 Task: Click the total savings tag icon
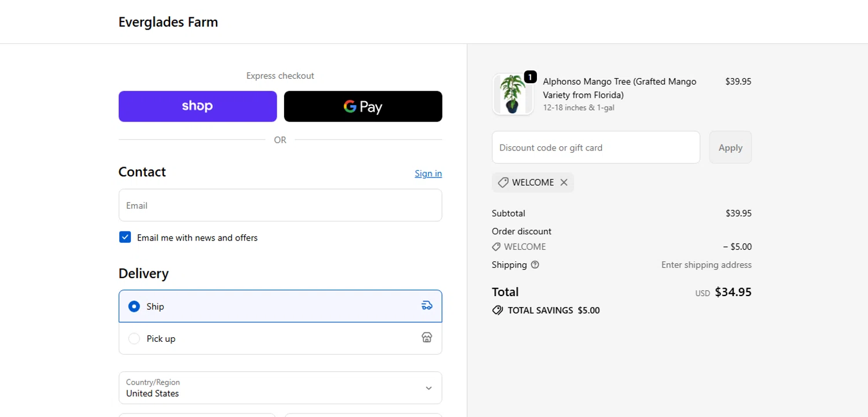497,310
